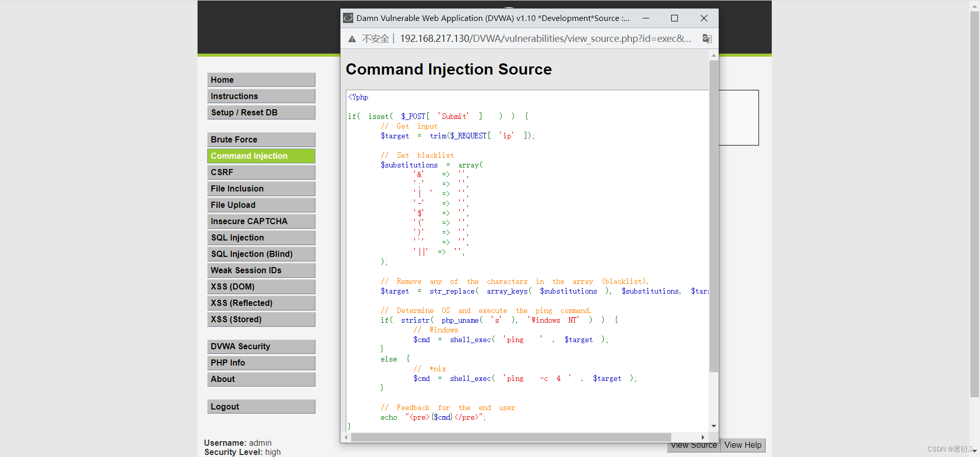Open the About page
The image size is (980, 457).
pyautogui.click(x=261, y=379)
